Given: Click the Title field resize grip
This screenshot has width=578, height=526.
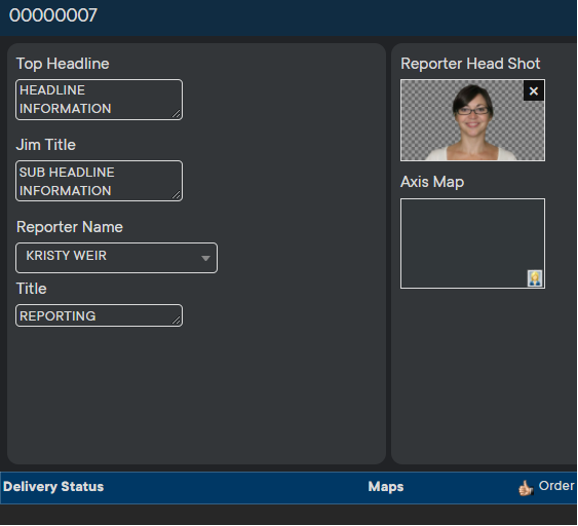Looking at the screenshot, I should coord(177,321).
